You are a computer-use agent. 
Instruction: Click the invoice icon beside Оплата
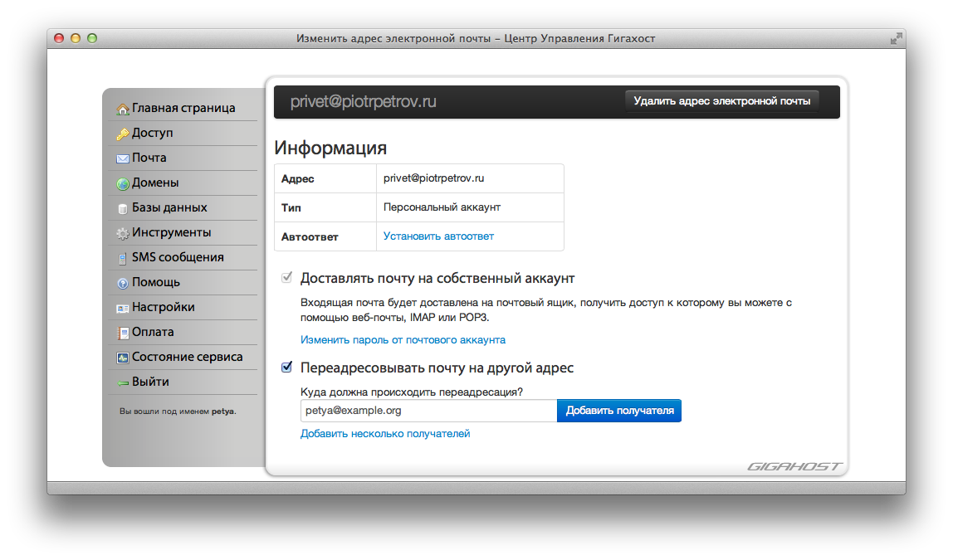point(123,333)
